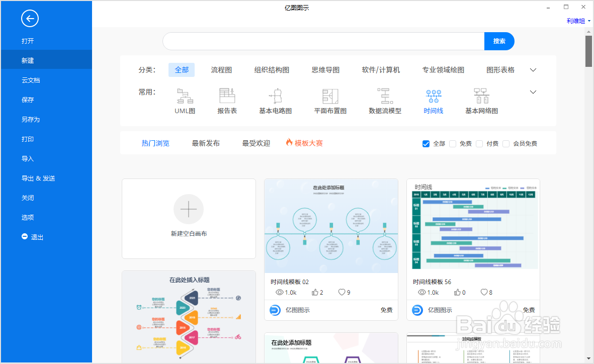Like the 时间线模板 02 template
This screenshot has width=594, height=364.
314,292
